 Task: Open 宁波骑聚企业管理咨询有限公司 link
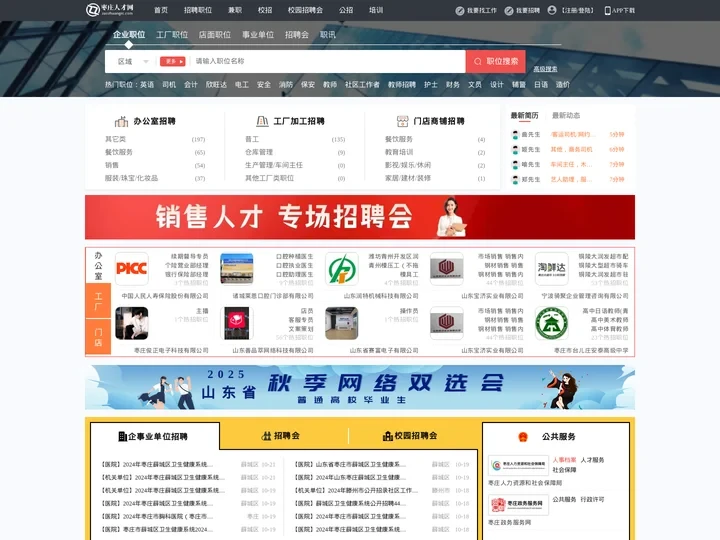click(585, 296)
